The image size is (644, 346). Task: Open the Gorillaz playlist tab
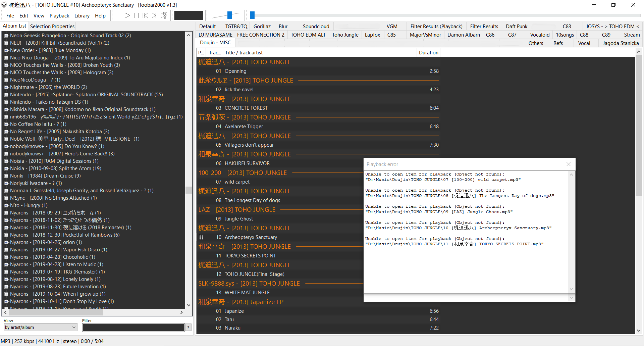[262, 26]
